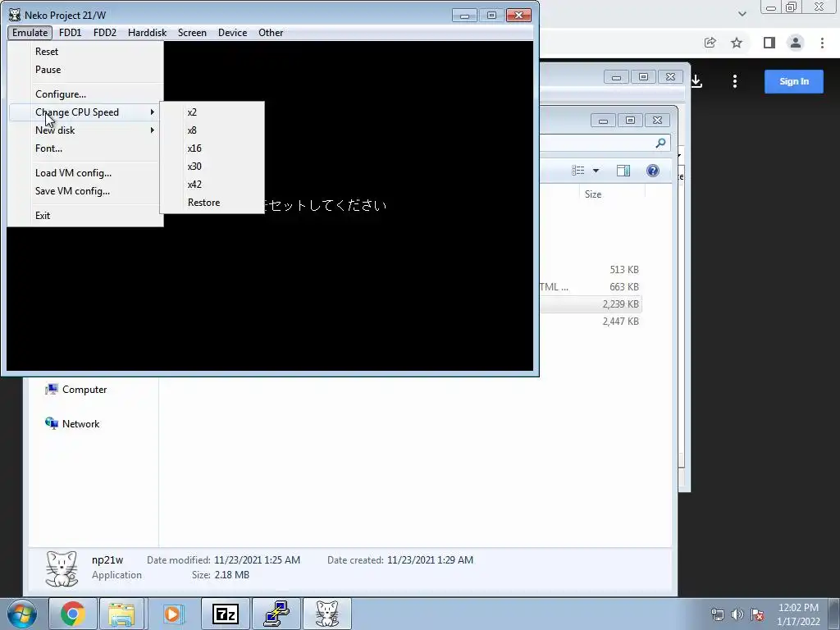The image size is (840, 630).
Task: Open the Other menu
Action: [271, 33]
